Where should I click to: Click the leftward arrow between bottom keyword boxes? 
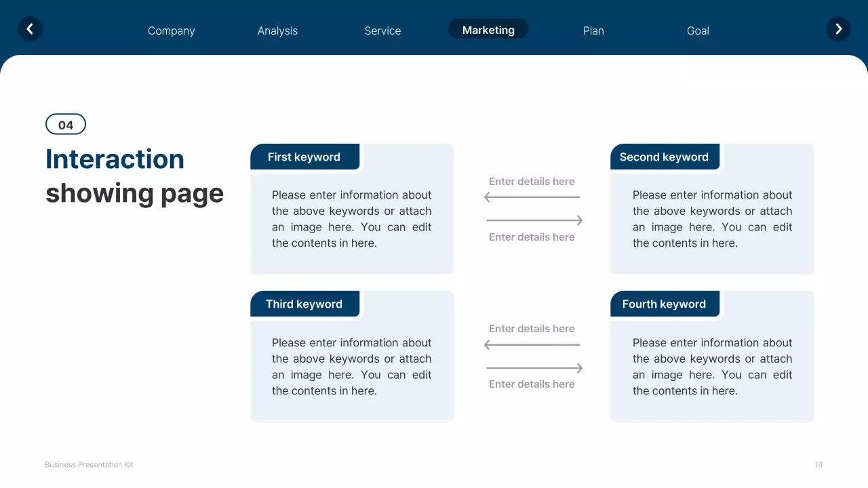pyautogui.click(x=532, y=344)
